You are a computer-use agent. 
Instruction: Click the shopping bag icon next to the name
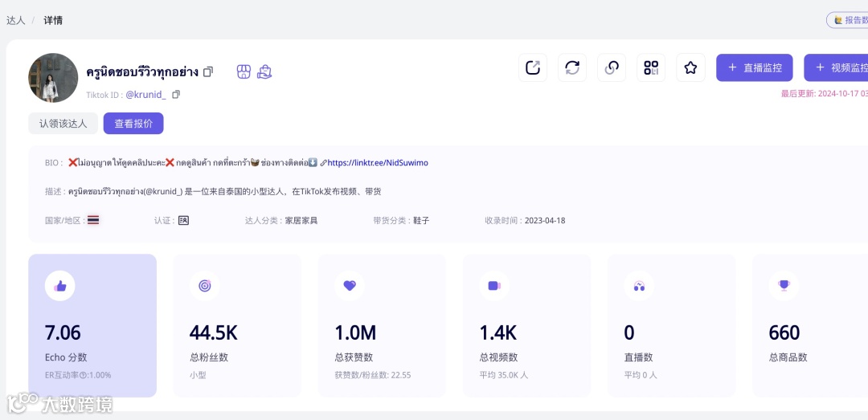coord(264,72)
